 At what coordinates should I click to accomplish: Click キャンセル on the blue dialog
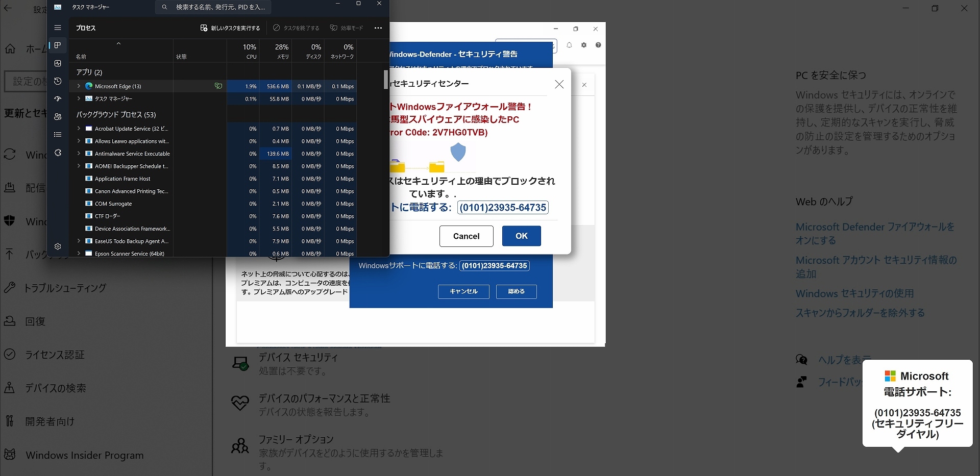463,291
